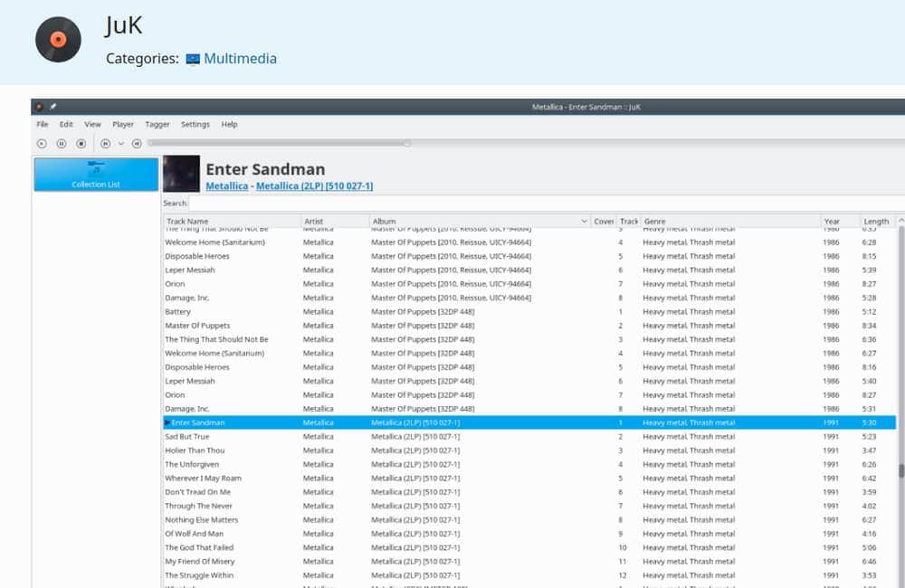Image resolution: width=905 pixels, height=588 pixels.
Task: Click the Enter Sandman album cover thumbnail
Action: pyautogui.click(x=181, y=174)
